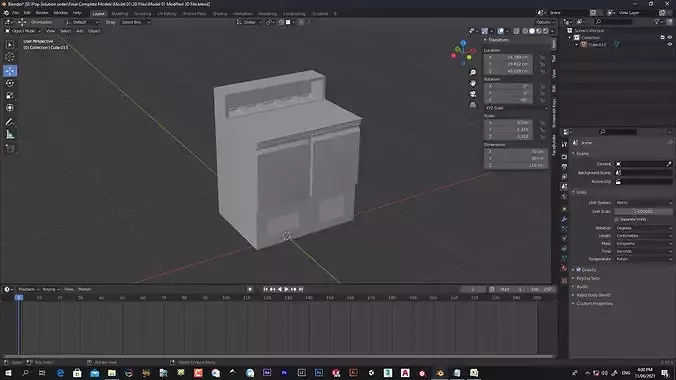Open the Object menu in viewport header
Viewport: 676px width, 380px height.
pos(94,31)
